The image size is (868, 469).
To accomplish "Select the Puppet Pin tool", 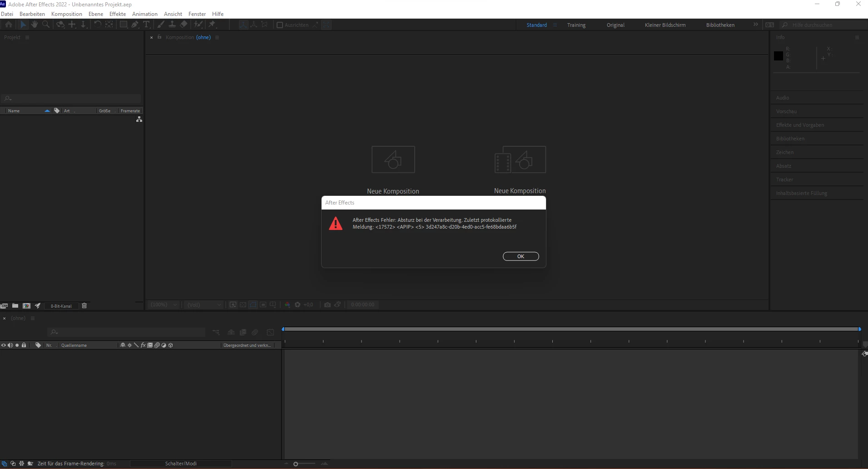I will pyautogui.click(x=212, y=25).
